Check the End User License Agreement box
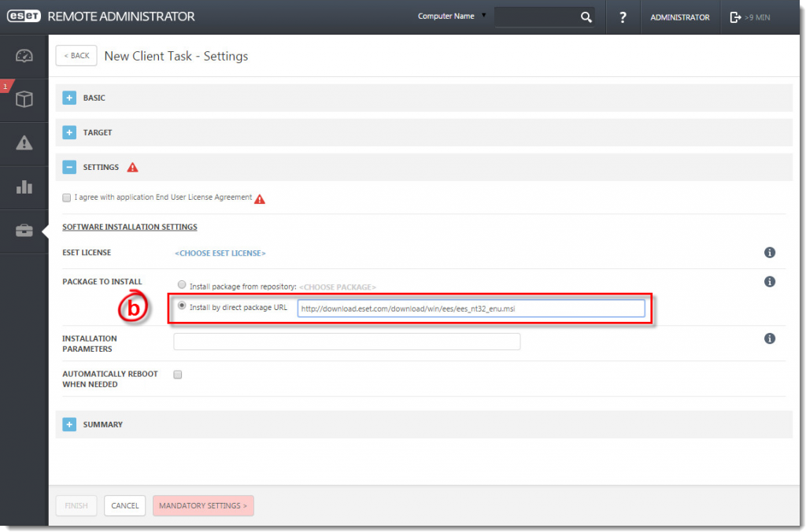The image size is (806, 532). tap(66, 198)
